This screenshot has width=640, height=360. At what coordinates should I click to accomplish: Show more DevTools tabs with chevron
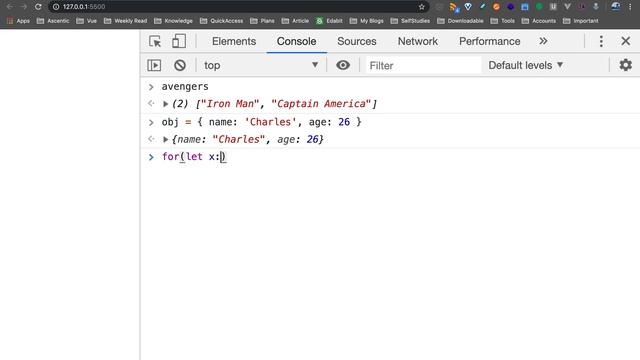click(543, 41)
